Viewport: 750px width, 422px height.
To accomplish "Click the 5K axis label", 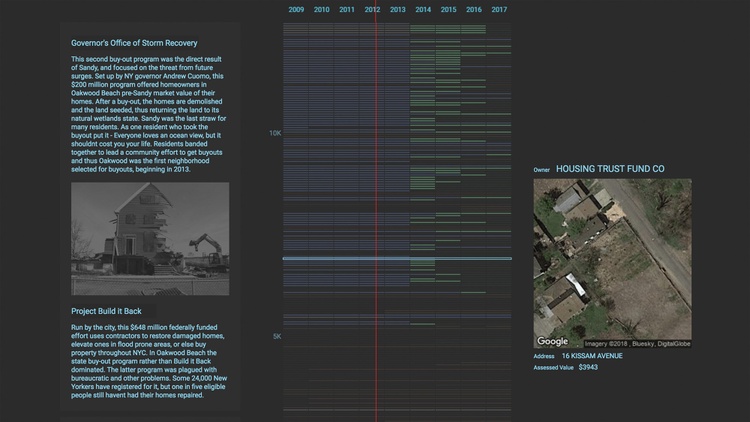I will tap(277, 336).
